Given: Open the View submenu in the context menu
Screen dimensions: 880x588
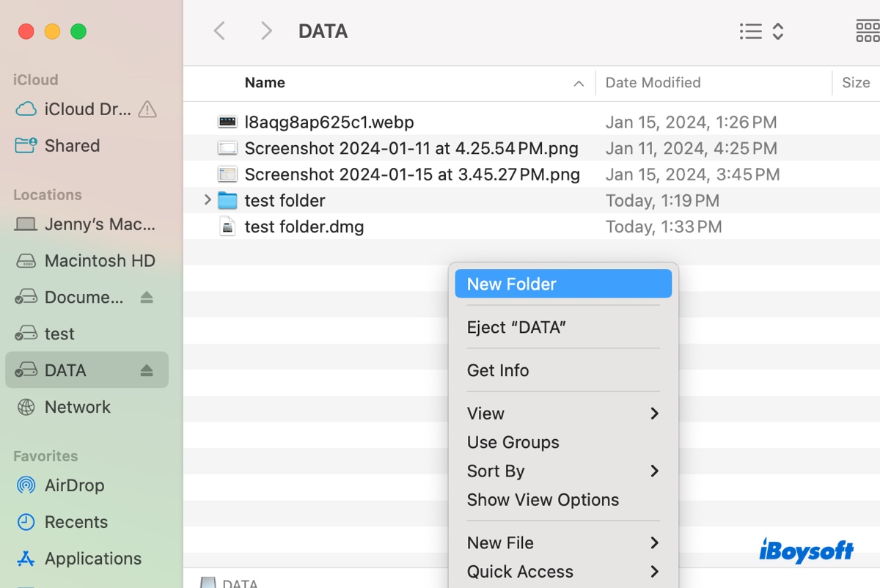Looking at the screenshot, I should point(485,413).
